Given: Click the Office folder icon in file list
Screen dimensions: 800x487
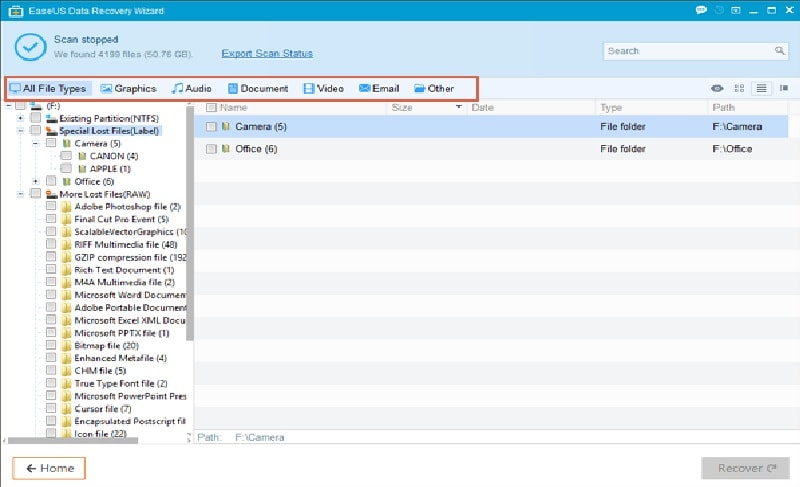Looking at the screenshot, I should (226, 148).
